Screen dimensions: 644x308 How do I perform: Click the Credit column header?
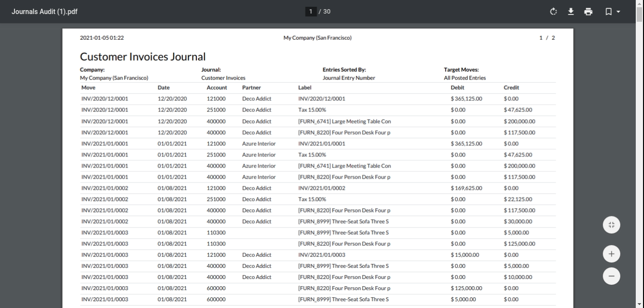(x=511, y=88)
